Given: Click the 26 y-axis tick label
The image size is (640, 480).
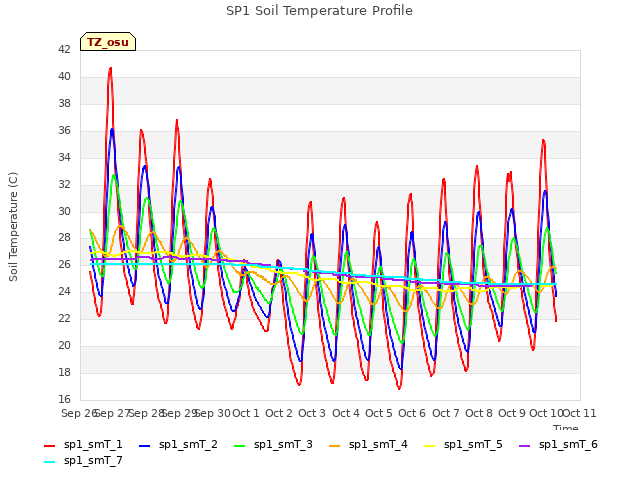Looking at the screenshot, I should 64,264.
